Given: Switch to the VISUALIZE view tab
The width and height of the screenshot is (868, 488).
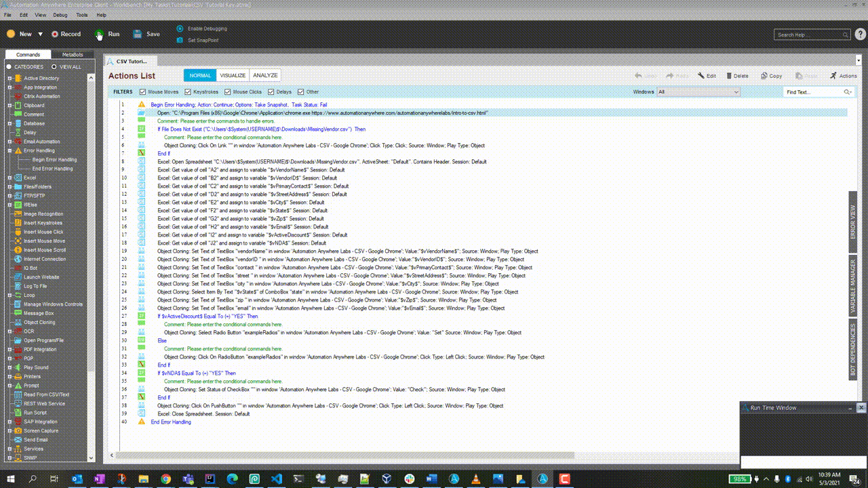Looking at the screenshot, I should pyautogui.click(x=233, y=75).
